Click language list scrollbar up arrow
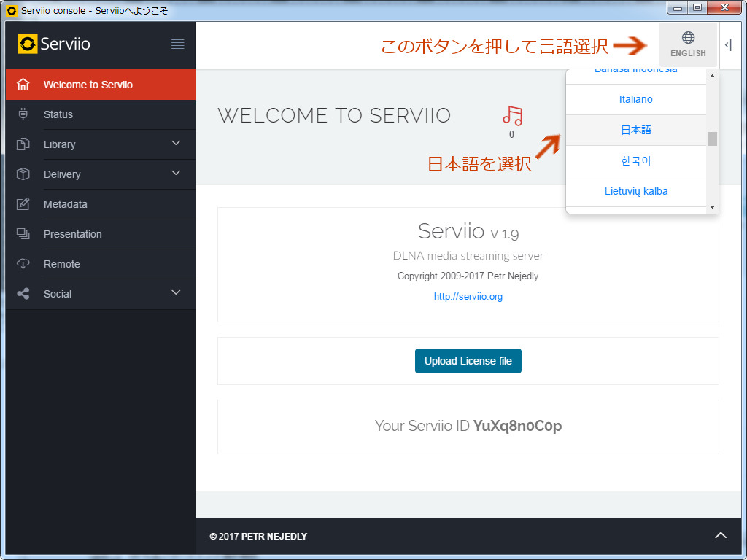This screenshot has height=560, width=747. (712, 76)
